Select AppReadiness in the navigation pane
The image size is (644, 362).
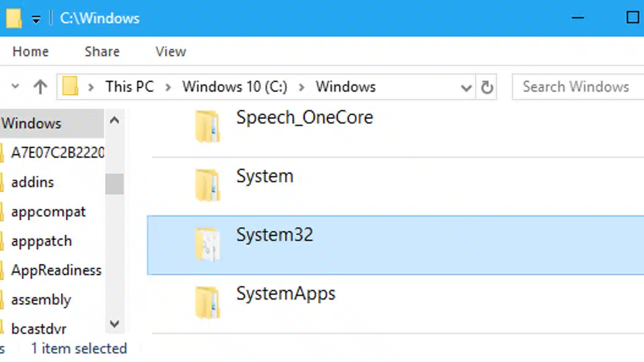(x=56, y=270)
